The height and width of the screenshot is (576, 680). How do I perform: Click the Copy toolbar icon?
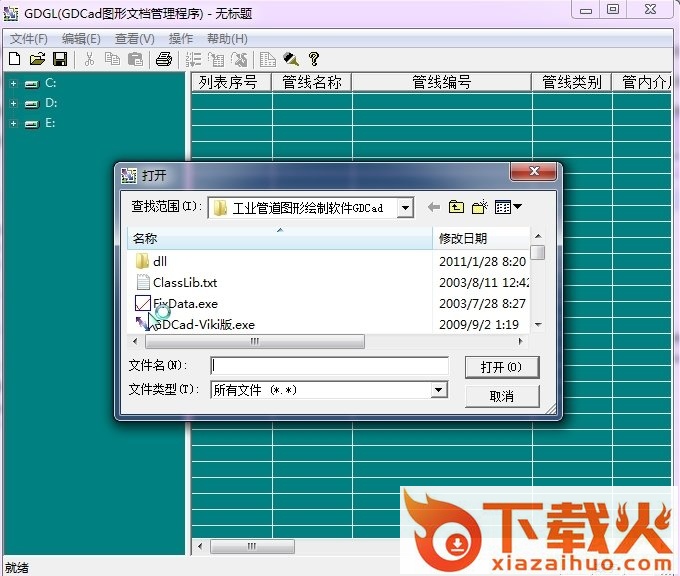(112, 59)
